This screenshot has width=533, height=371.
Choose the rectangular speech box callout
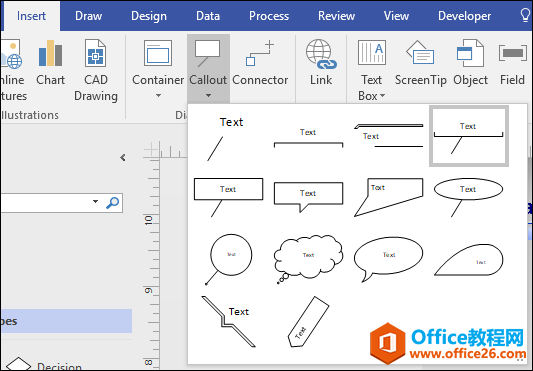coord(308,197)
